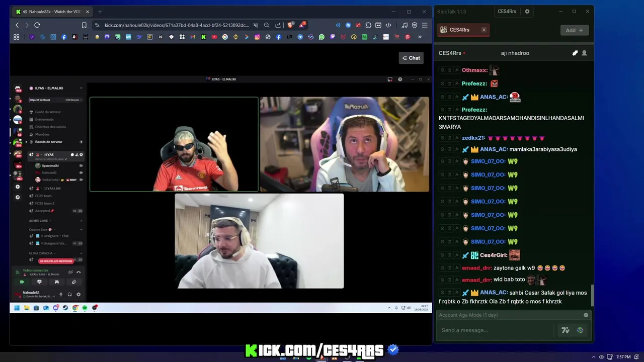Open the Brave VPN shield icon
644x362 pixels.
point(415,25)
